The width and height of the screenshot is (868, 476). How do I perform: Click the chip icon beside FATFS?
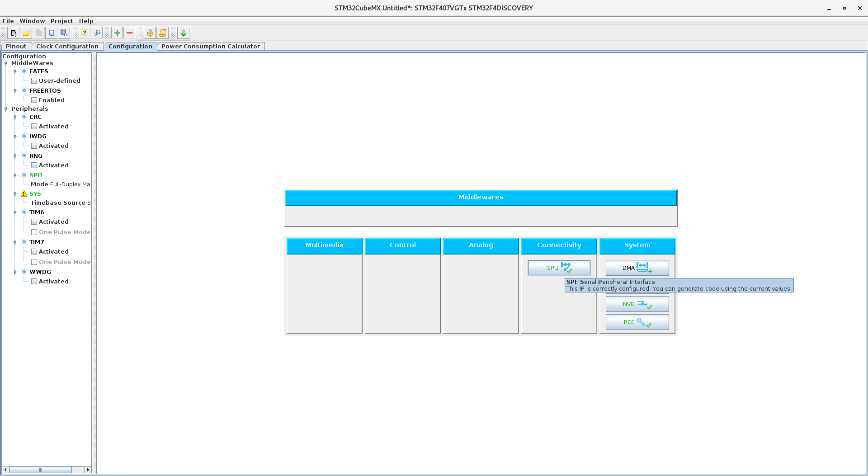[x=24, y=71]
